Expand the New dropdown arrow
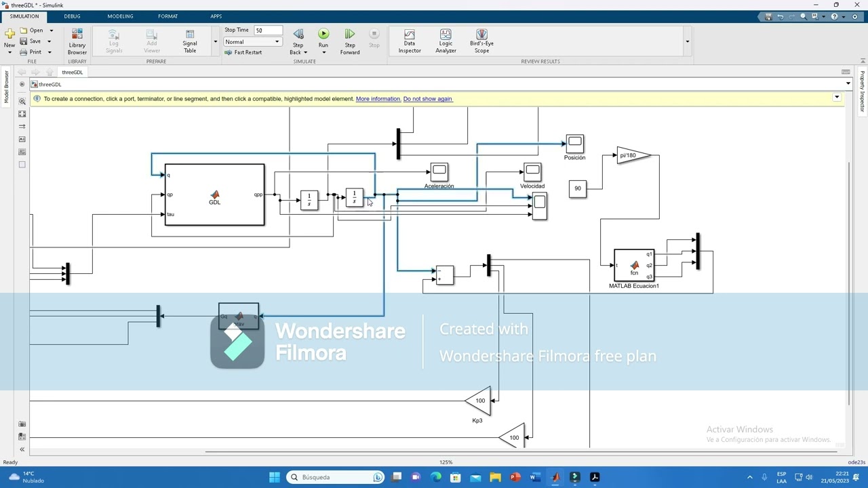This screenshot has width=868, height=488. [9, 52]
